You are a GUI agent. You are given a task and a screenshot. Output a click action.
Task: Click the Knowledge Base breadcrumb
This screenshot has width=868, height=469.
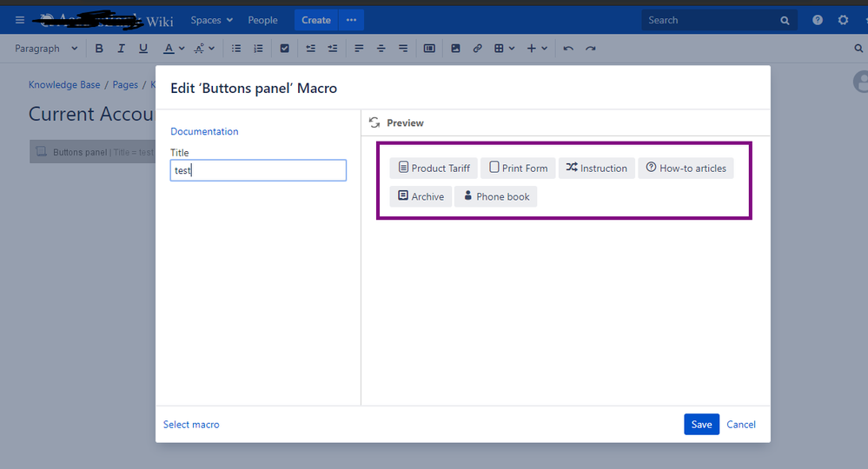click(x=64, y=84)
